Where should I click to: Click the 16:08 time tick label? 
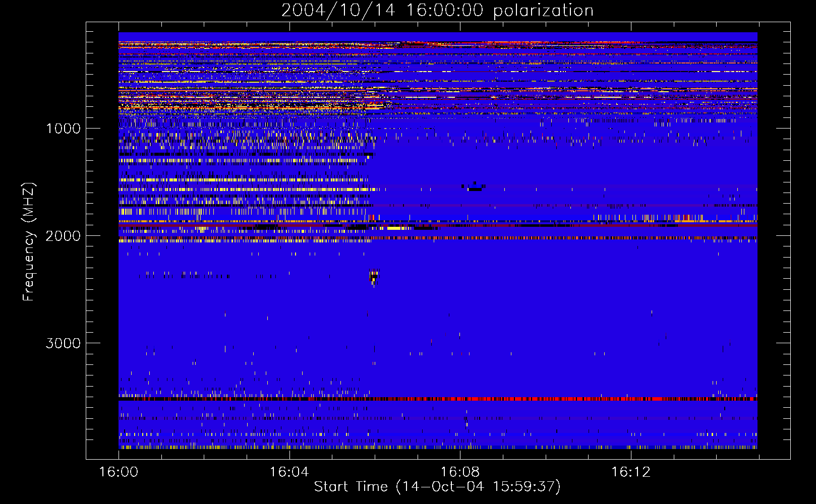460,472
